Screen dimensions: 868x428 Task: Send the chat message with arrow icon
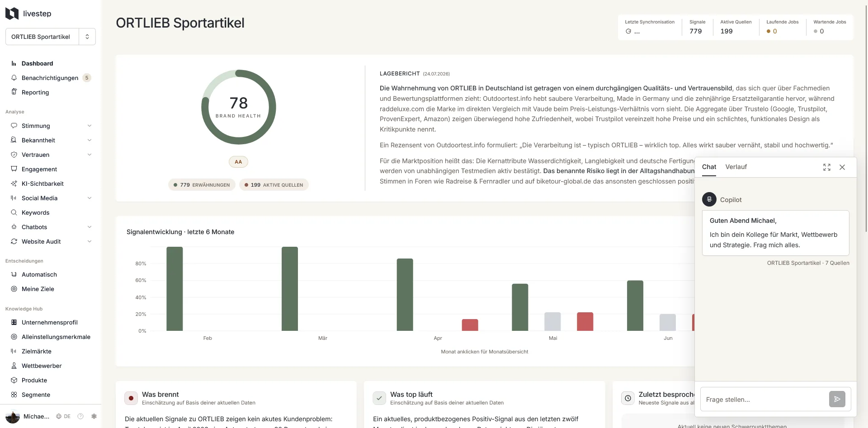coord(837,399)
